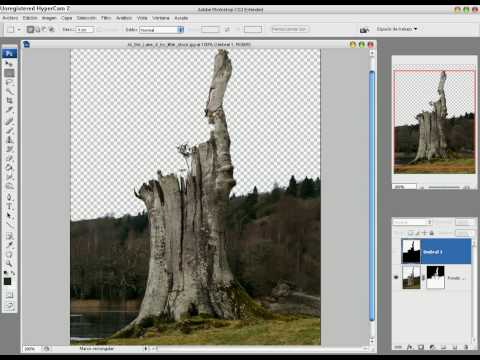Click the Perfeccionar borde button
The image size is (480, 360).
(289, 29)
